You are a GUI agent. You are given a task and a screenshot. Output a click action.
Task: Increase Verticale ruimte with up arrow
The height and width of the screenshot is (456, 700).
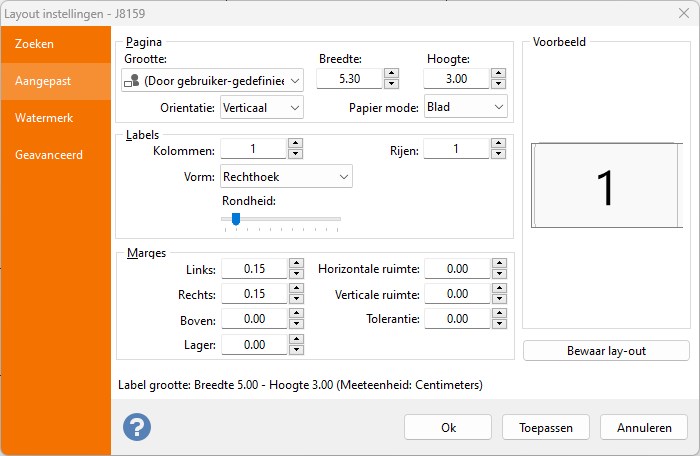(500, 288)
